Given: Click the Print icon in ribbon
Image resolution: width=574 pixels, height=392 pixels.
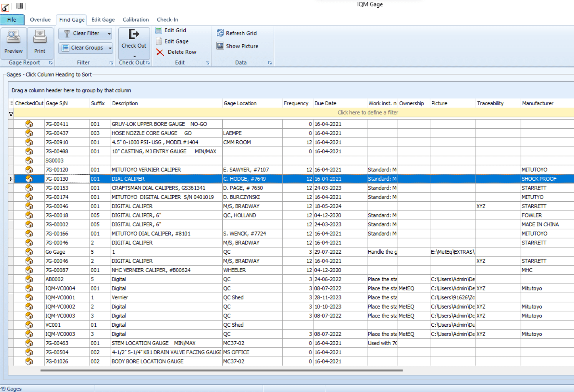Looking at the screenshot, I should 40,37.
